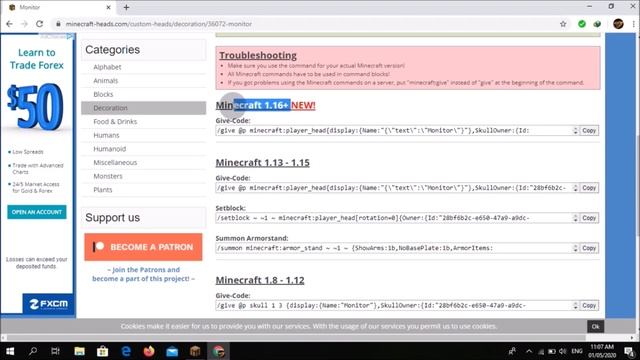
Task: Open the Windows notification center
Action: (629, 351)
